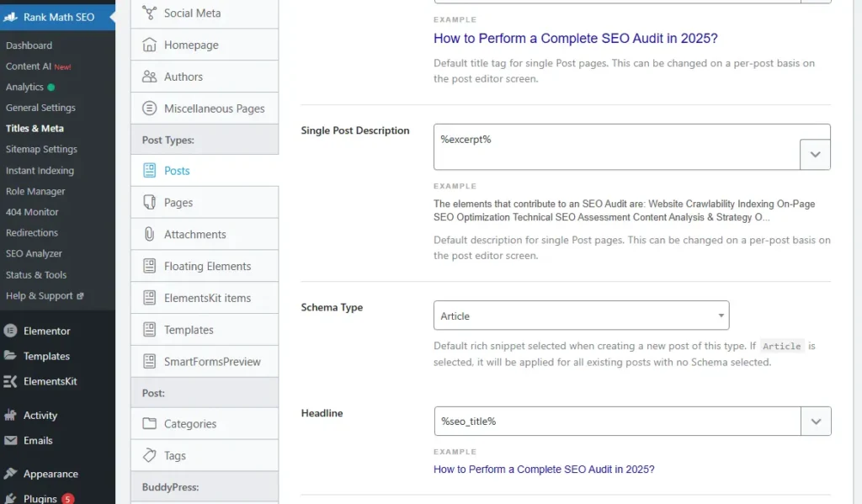Click the Help & Support link

[39, 295]
